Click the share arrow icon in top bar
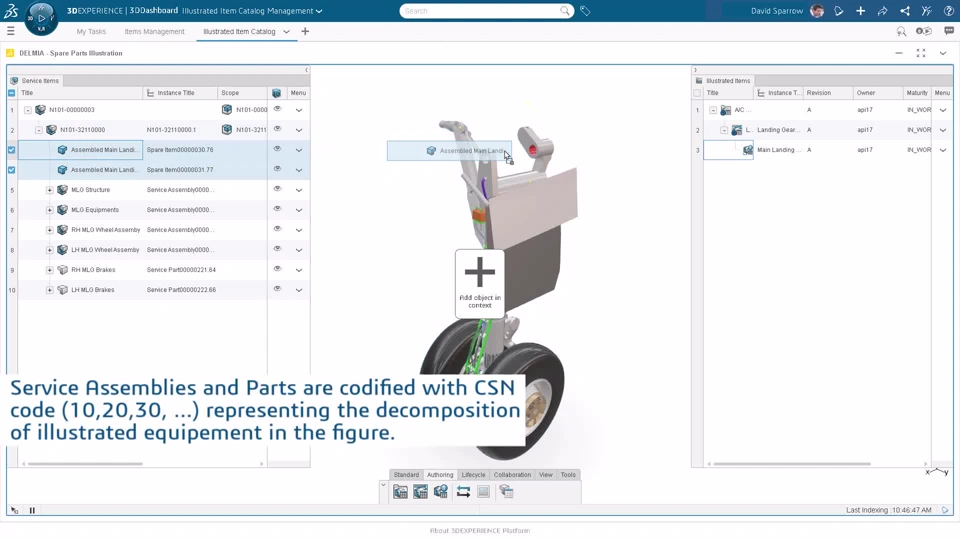 [882, 10]
